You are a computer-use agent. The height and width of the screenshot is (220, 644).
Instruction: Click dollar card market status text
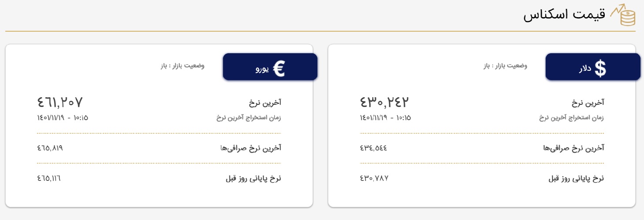[x=505, y=66]
